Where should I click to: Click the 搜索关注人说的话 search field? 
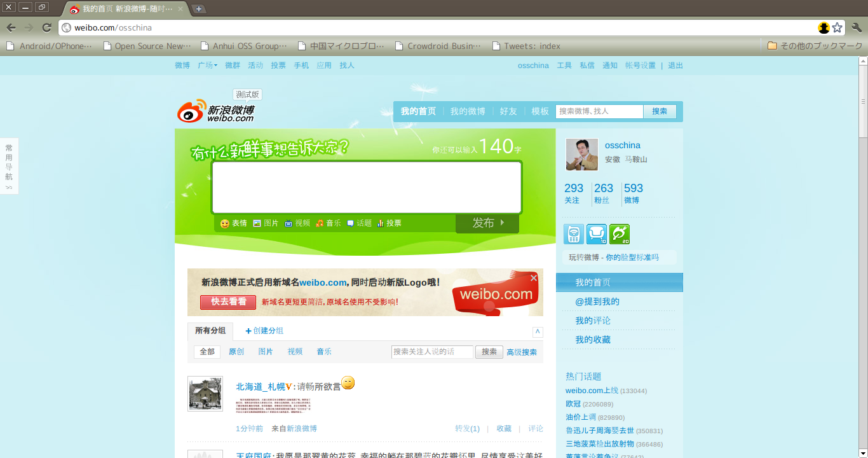click(x=432, y=352)
